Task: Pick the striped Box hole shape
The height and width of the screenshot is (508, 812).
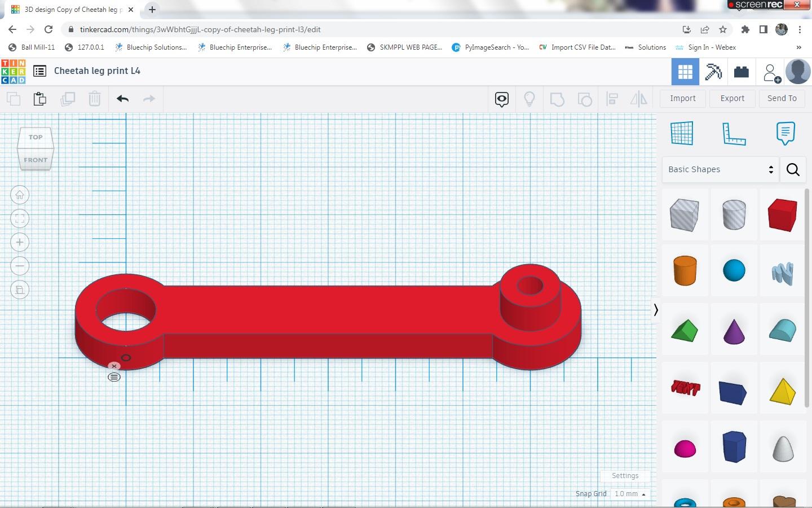Action: point(685,214)
